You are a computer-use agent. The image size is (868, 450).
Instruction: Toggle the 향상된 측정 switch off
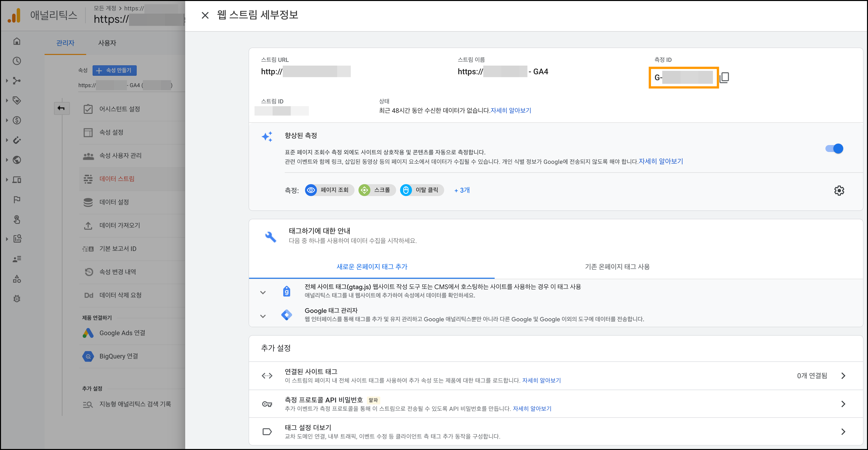pos(834,149)
